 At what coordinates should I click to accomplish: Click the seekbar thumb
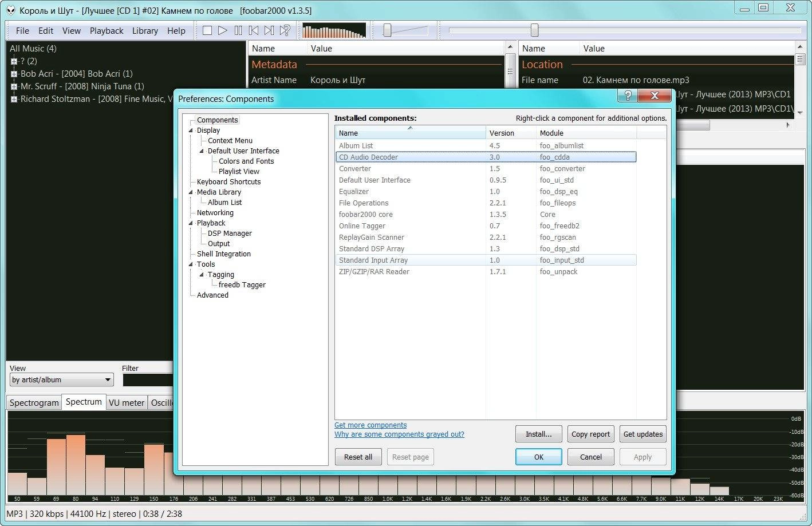[534, 30]
